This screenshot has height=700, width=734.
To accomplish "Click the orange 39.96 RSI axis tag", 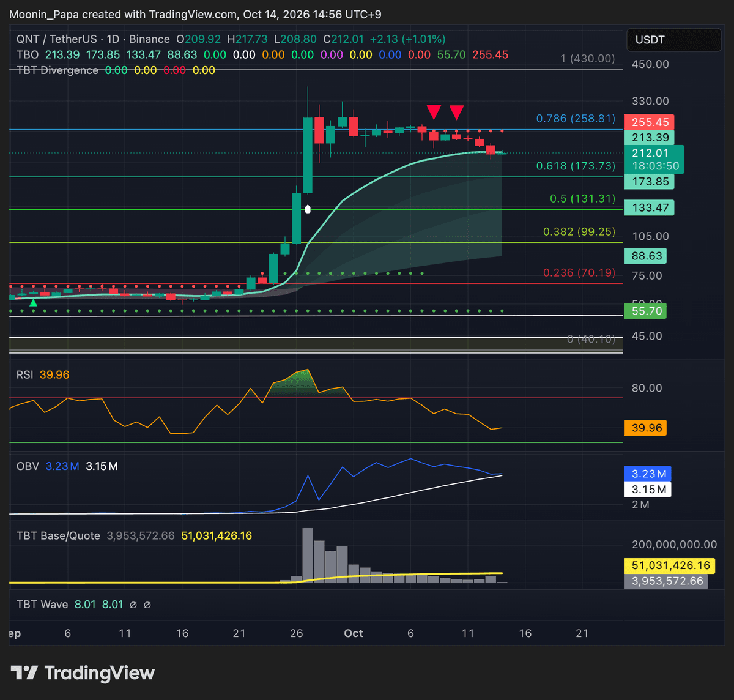I will coord(645,428).
